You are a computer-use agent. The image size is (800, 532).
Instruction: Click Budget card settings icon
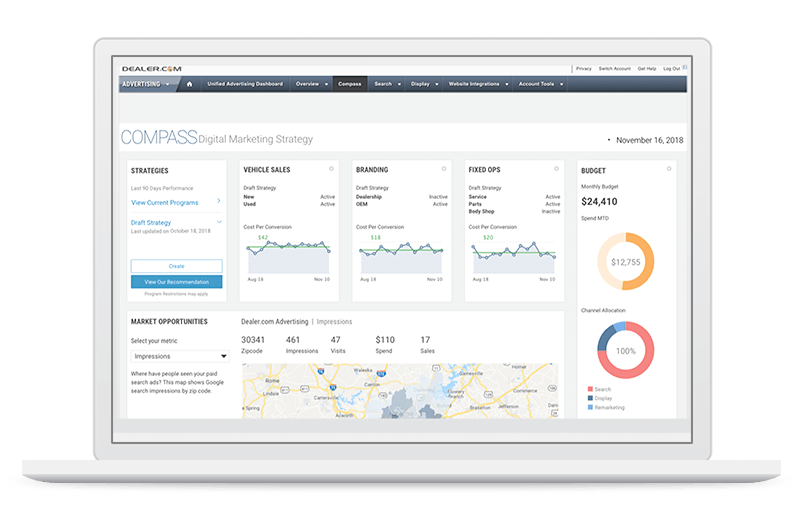669,168
